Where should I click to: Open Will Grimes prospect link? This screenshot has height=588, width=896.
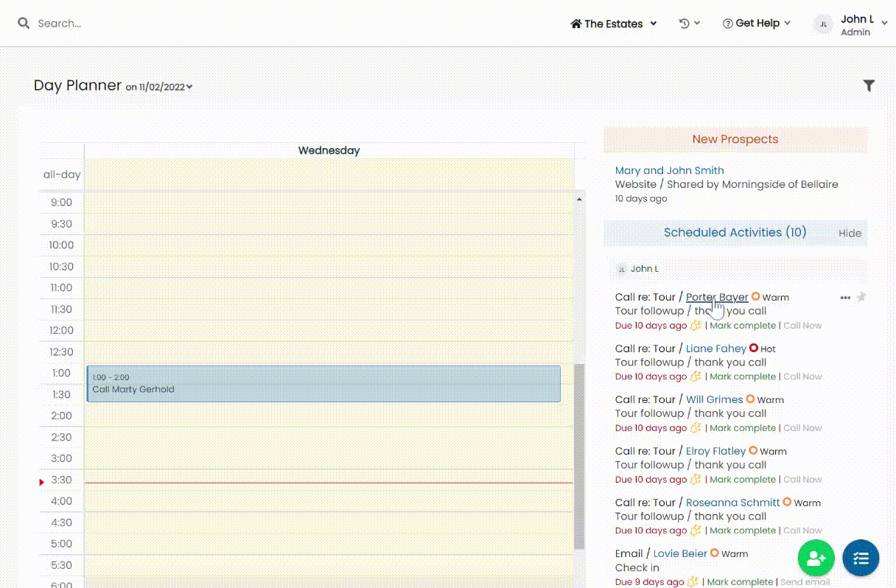(x=715, y=399)
